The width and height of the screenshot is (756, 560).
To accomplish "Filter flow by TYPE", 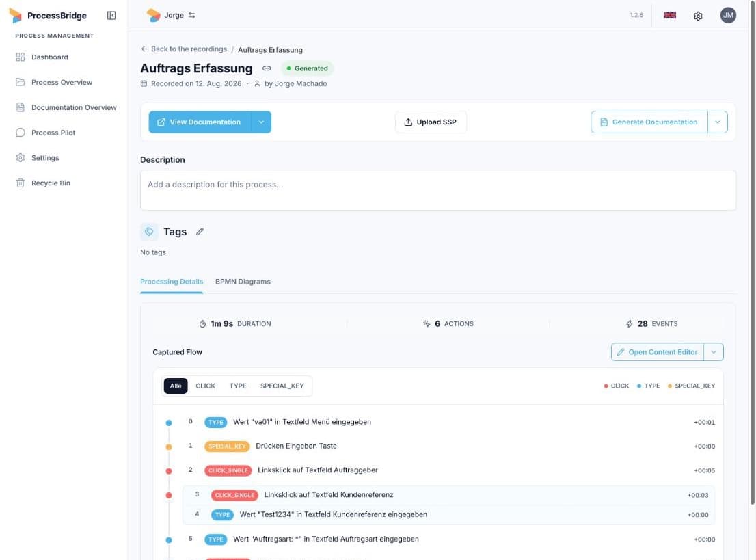I will point(238,386).
